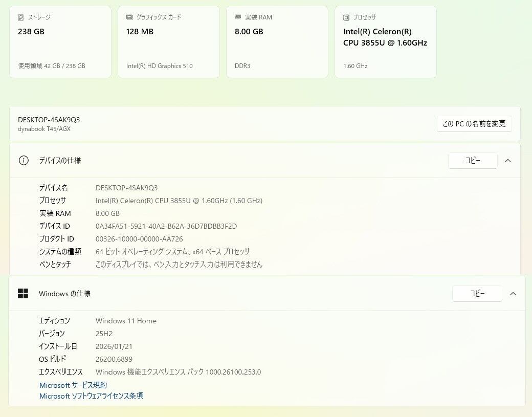
Task: Collapse the Windows の仕様 section chevron
Action: click(x=513, y=294)
